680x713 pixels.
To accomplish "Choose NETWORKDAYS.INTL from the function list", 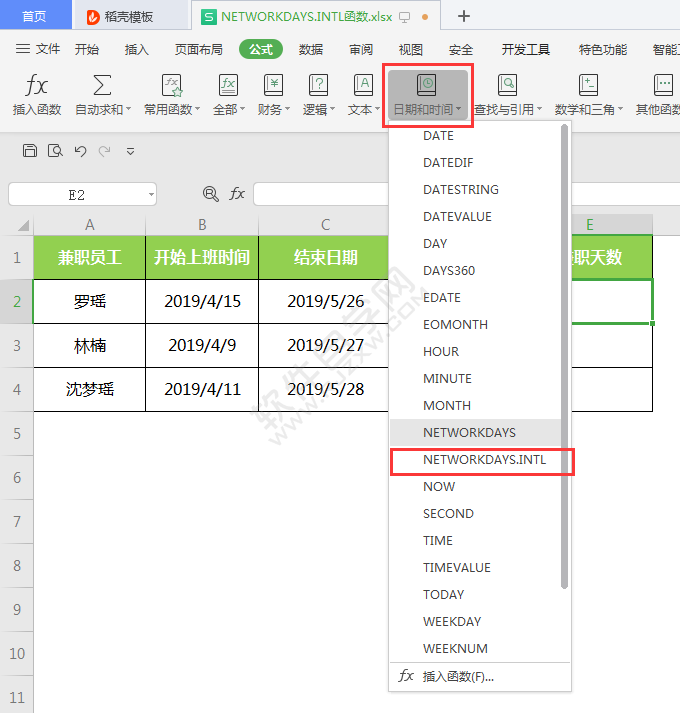I will click(x=484, y=460).
